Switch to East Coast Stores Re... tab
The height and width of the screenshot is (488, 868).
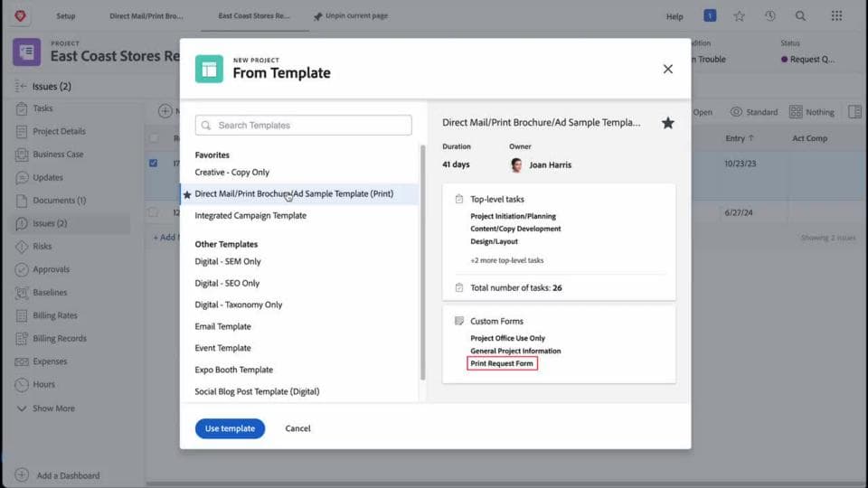[254, 16]
